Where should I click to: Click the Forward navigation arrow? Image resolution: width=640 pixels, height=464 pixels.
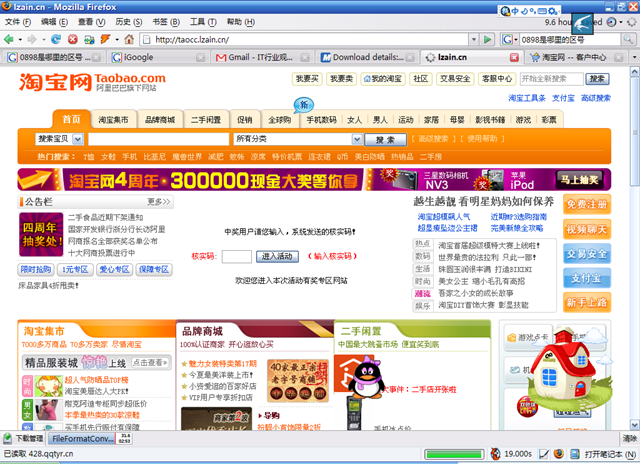pyautogui.click(x=31, y=40)
